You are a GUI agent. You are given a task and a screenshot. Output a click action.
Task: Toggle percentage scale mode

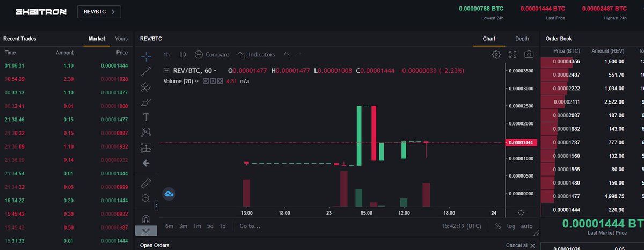click(498, 226)
